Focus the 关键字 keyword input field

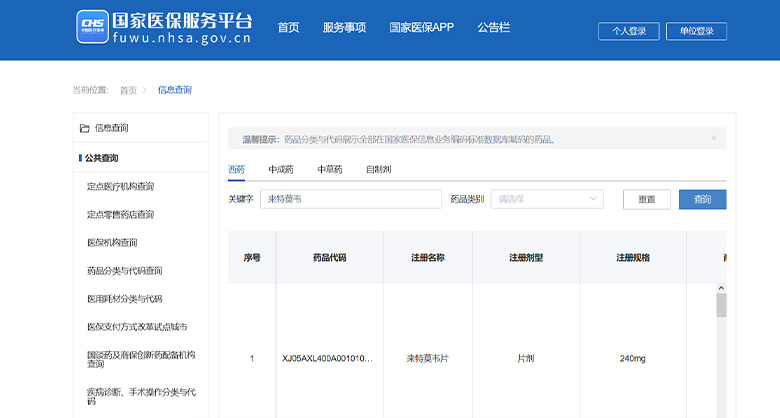[350, 199]
